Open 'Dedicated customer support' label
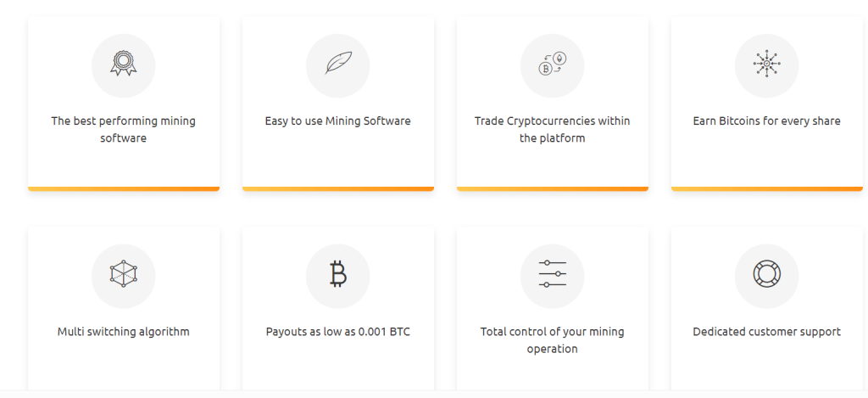The width and height of the screenshot is (868, 398). (766, 332)
